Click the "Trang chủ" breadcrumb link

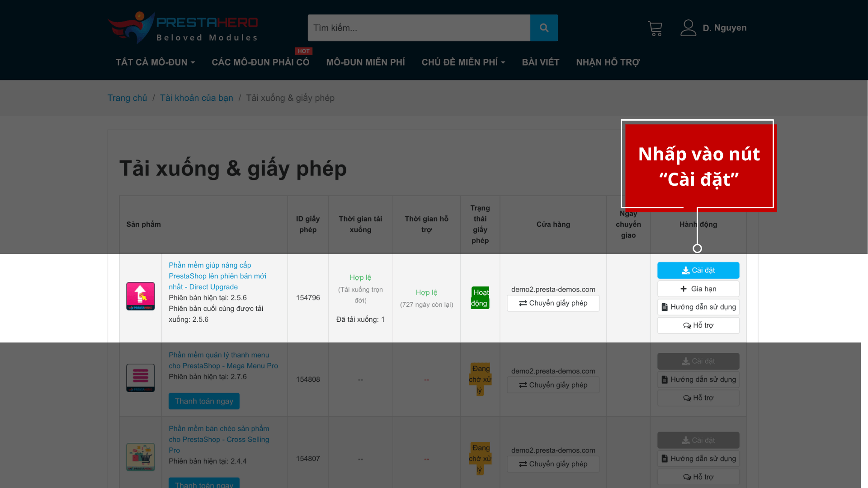pos(127,98)
